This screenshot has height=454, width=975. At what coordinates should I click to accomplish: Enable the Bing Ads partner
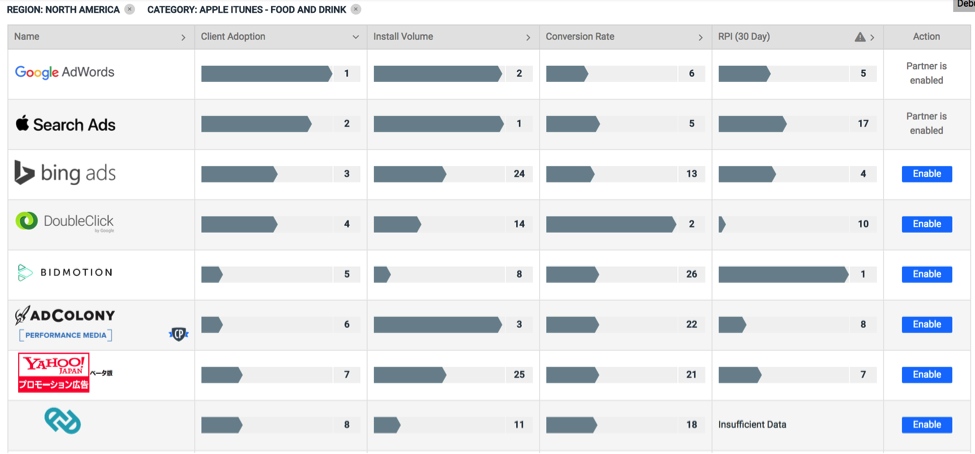(x=926, y=174)
